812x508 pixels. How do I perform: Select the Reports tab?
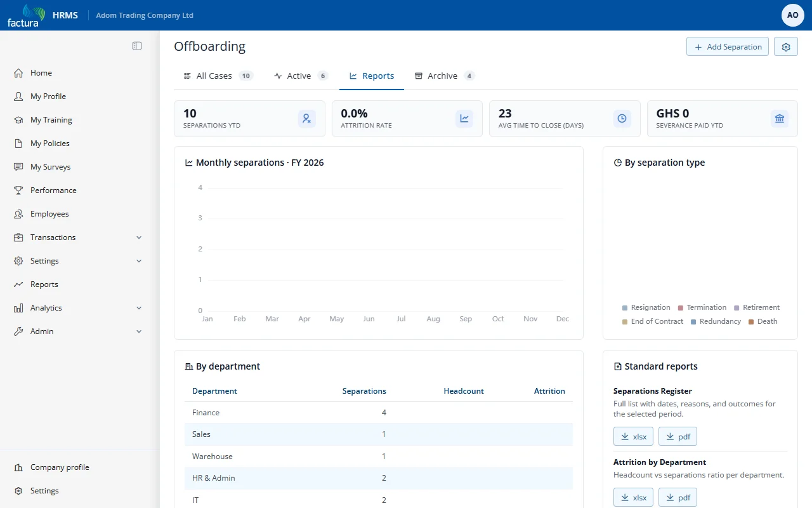click(372, 76)
